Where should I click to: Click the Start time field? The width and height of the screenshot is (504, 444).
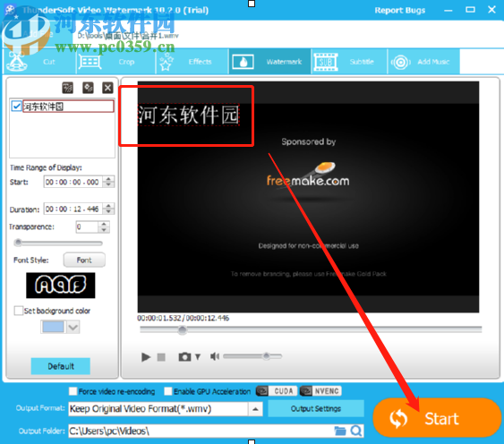tap(73, 182)
